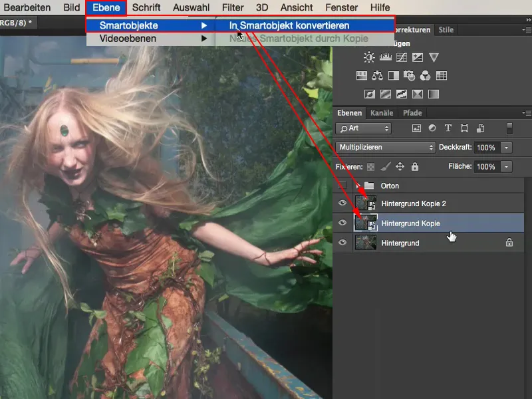Viewport: 532px width, 399px height.
Task: Open the Fenster menu
Action: coord(341,7)
